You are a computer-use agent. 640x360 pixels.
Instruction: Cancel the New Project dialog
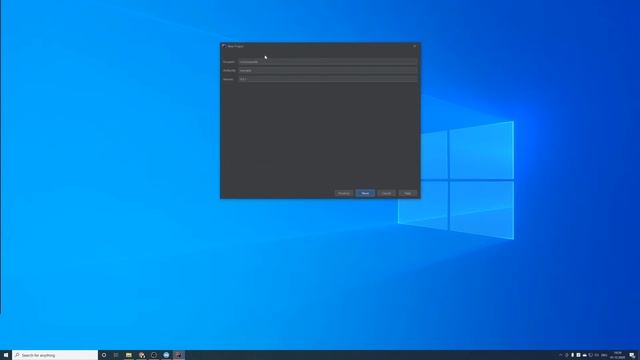coord(386,193)
